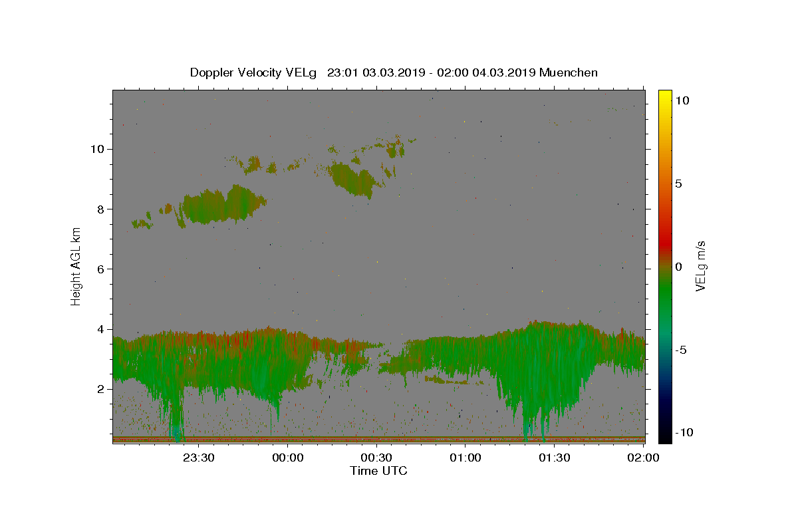Click the 01:30 time tick label
This screenshot has width=798, height=532.
[554, 458]
